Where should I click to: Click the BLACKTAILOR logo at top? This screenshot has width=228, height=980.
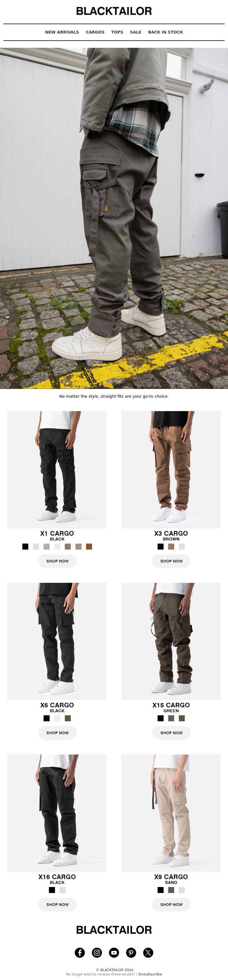[x=114, y=11]
